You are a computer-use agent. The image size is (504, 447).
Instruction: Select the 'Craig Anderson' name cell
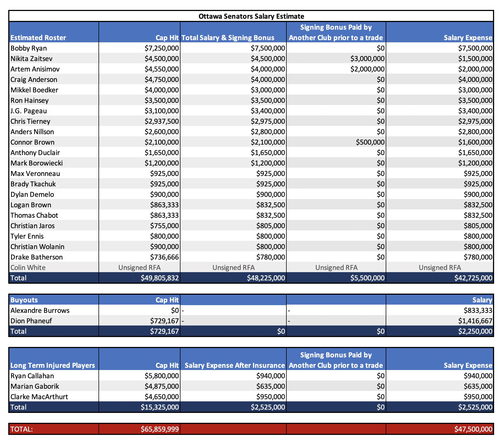click(x=54, y=79)
